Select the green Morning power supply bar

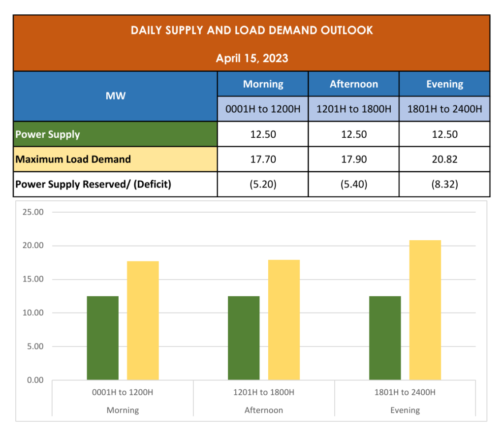pyautogui.click(x=103, y=338)
